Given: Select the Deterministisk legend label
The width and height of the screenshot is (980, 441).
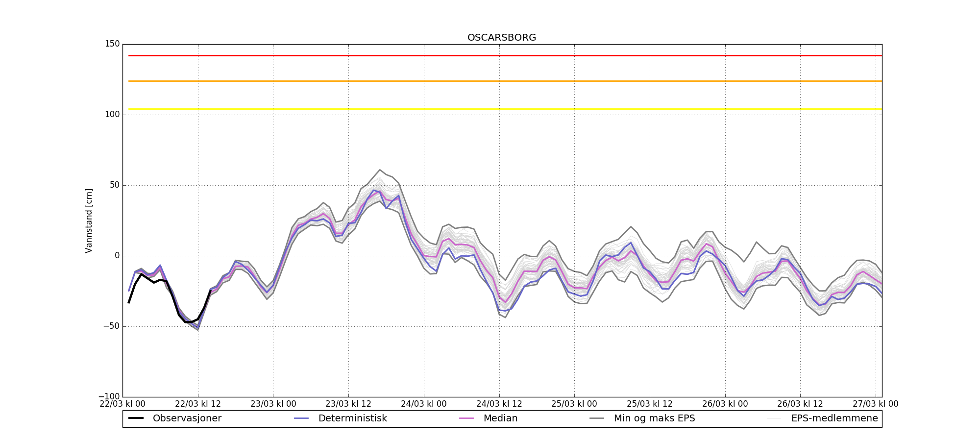Looking at the screenshot, I should click(x=352, y=418).
